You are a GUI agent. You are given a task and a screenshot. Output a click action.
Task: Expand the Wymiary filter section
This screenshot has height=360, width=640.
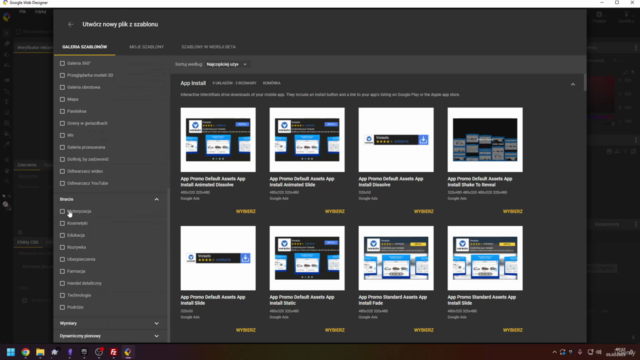click(x=156, y=323)
